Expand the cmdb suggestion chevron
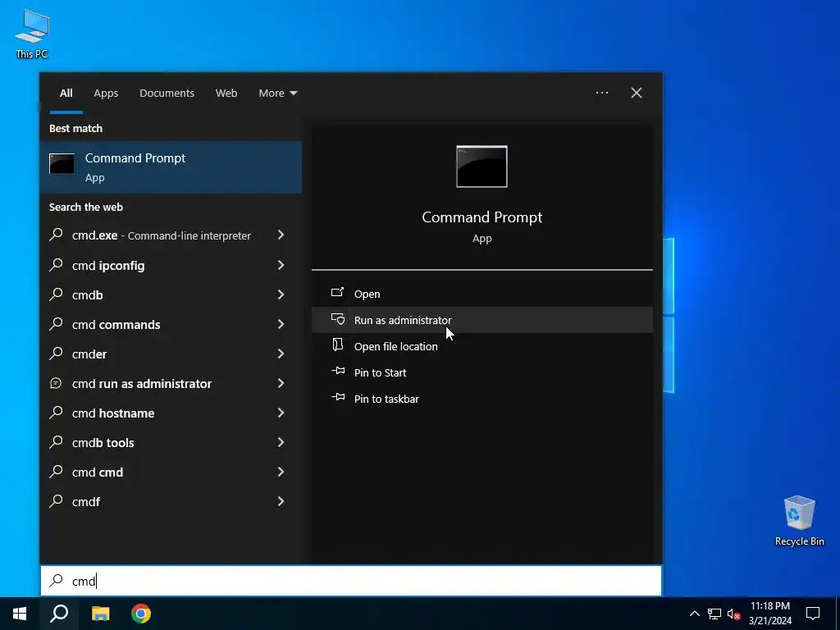840x630 pixels. tap(281, 294)
